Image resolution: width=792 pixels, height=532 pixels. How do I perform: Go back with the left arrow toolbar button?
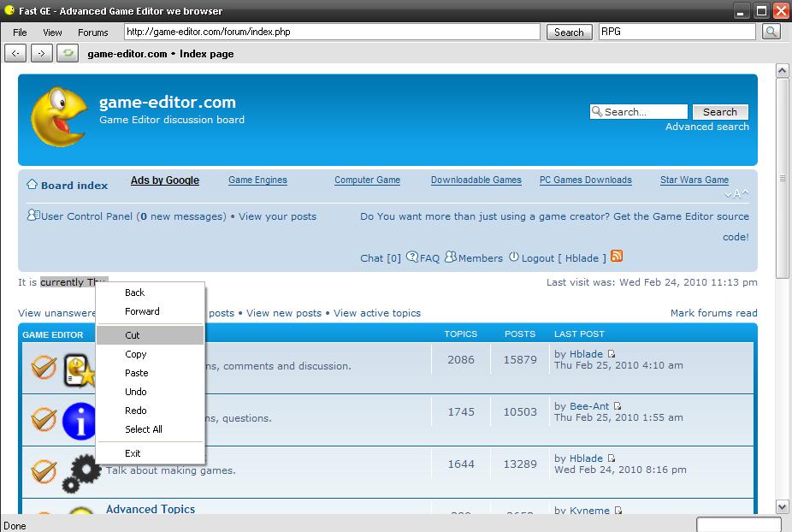15,53
